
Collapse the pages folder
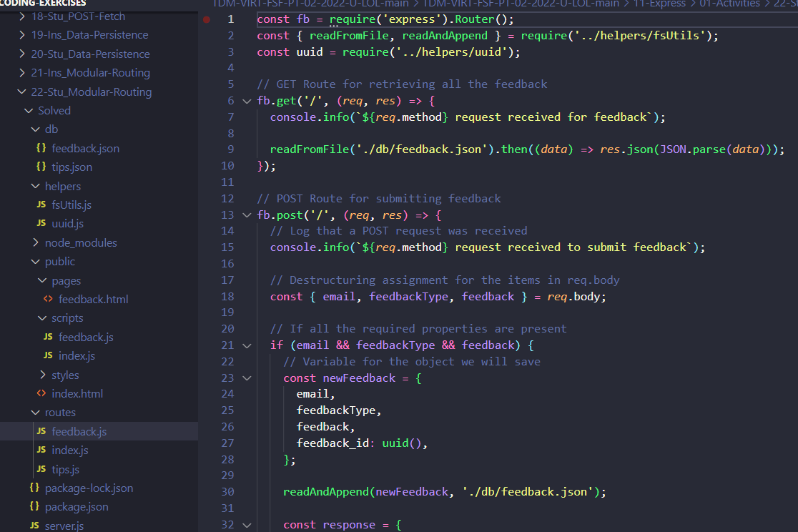pos(42,280)
